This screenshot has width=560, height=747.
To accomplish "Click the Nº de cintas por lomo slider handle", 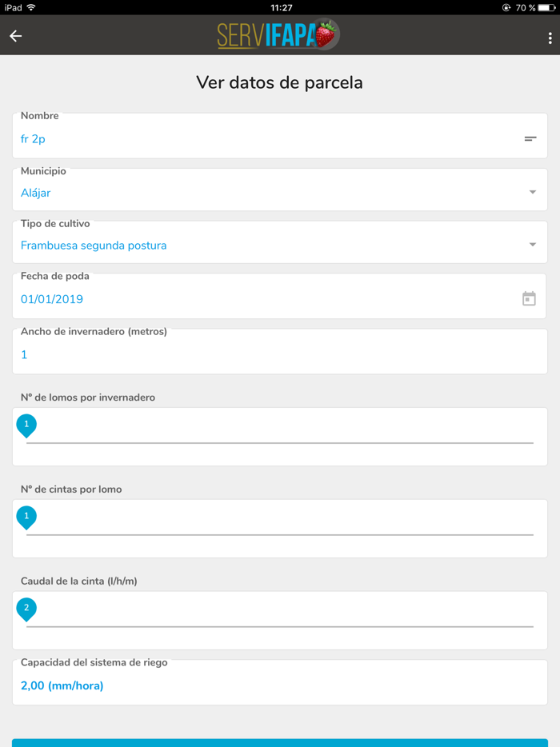I will coord(26,517).
